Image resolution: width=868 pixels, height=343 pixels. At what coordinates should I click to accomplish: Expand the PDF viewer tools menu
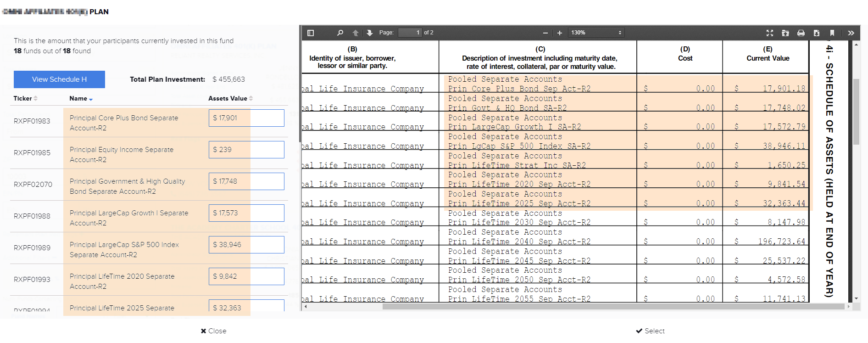851,33
